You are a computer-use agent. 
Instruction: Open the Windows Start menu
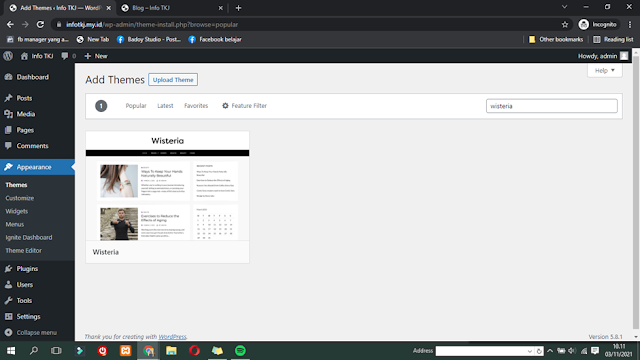point(11,351)
